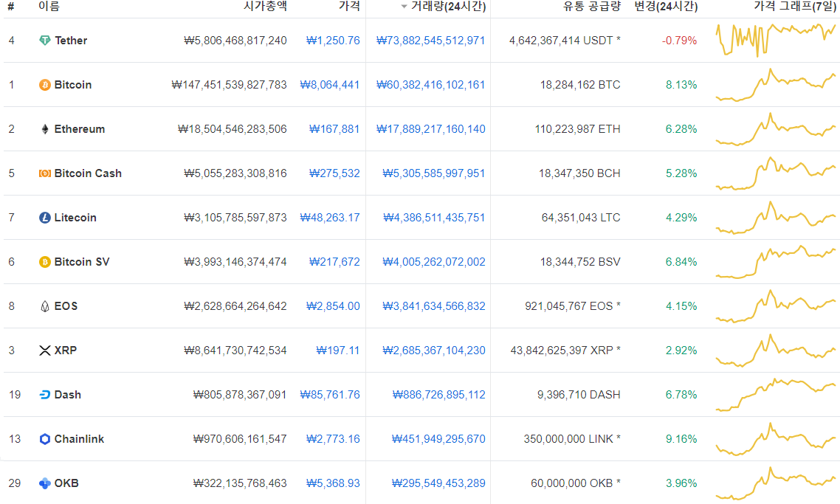Select Tether change -0.79%
Viewport: 840px width, 504px height.
(679, 40)
